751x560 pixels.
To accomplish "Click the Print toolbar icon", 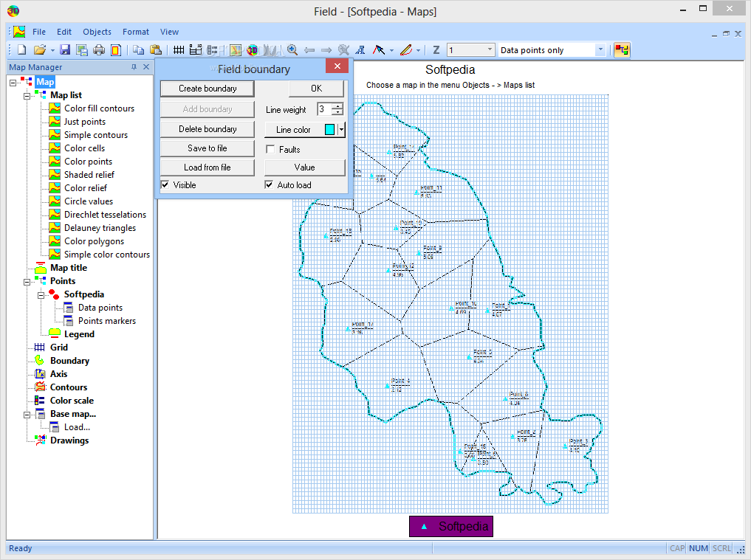I will pos(99,49).
